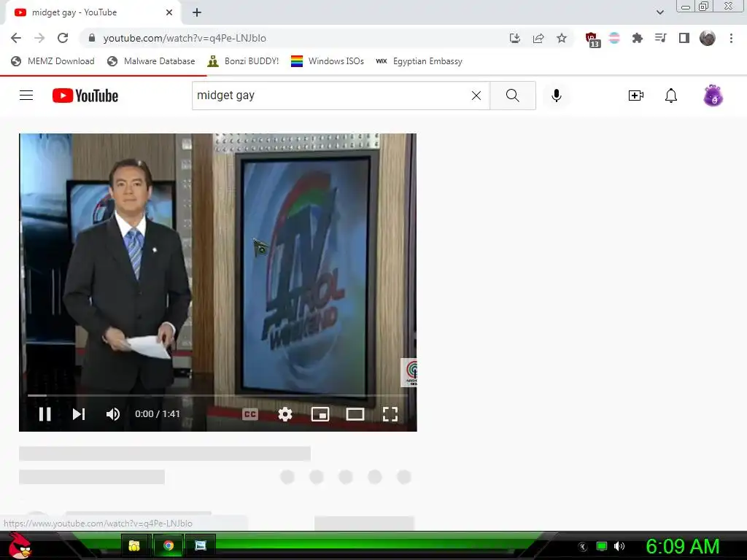747x560 pixels.
Task: Open the uBlock extension with 13 badge
Action: pyautogui.click(x=592, y=39)
